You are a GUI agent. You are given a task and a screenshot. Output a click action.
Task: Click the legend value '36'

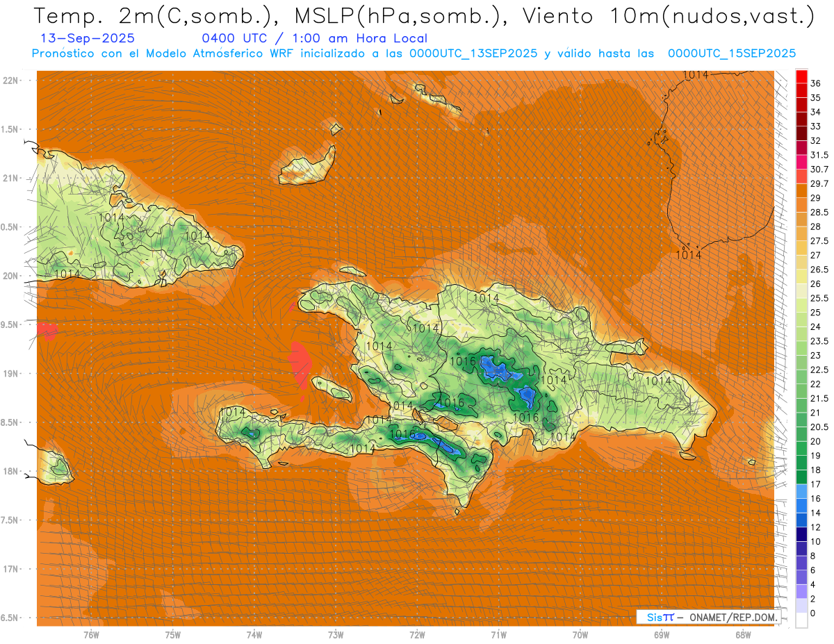coord(816,83)
